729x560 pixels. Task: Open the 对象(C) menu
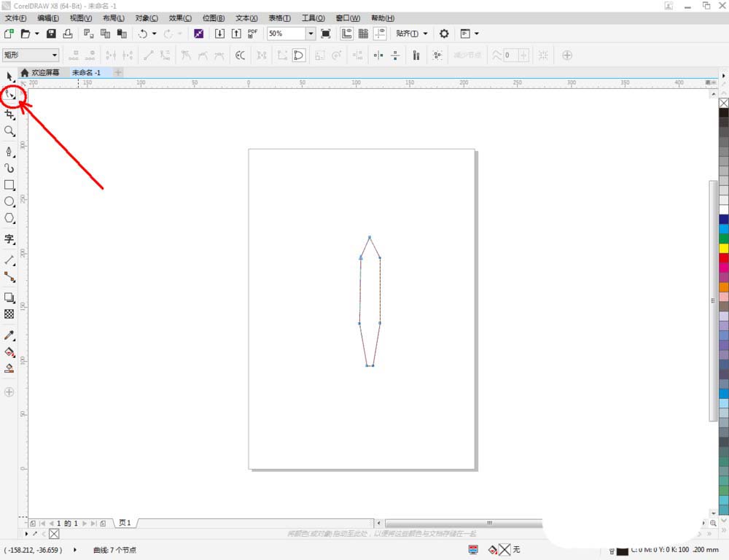pyautogui.click(x=147, y=18)
